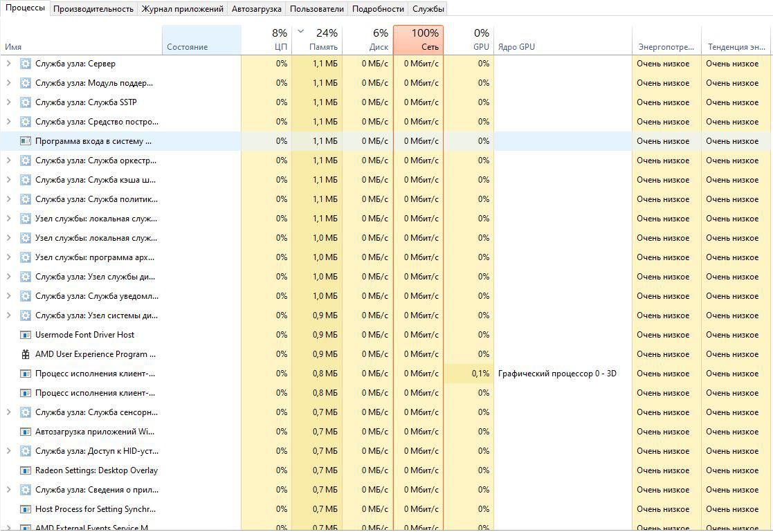Sort processes by Память column header
The height and width of the screenshot is (532, 773).
(317, 40)
